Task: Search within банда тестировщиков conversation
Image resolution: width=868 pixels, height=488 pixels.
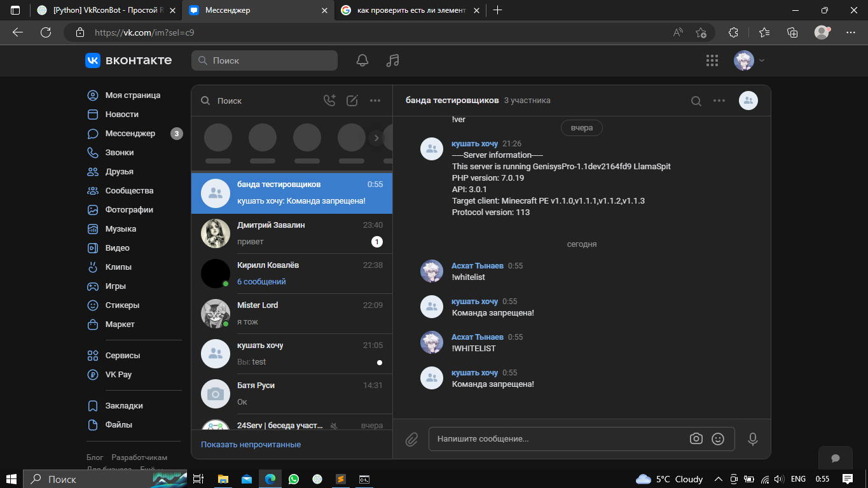Action: 696,101
